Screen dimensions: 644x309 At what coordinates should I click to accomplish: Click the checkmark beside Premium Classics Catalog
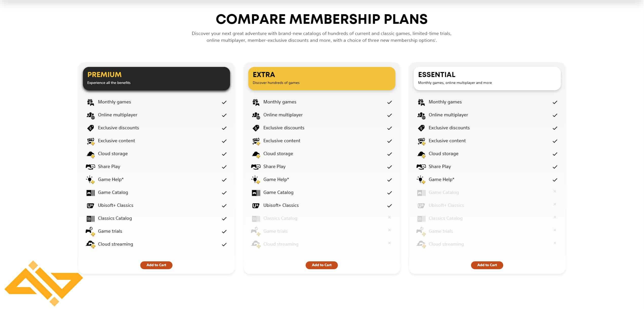click(x=224, y=219)
